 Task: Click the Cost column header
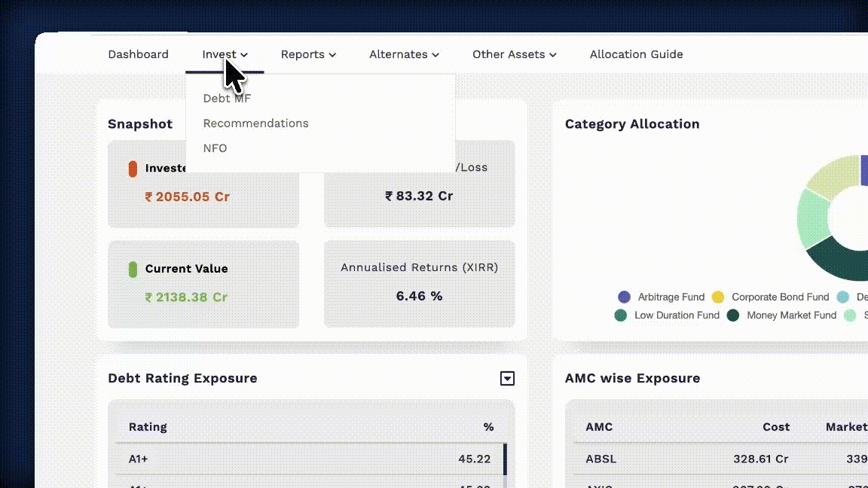[x=776, y=427]
